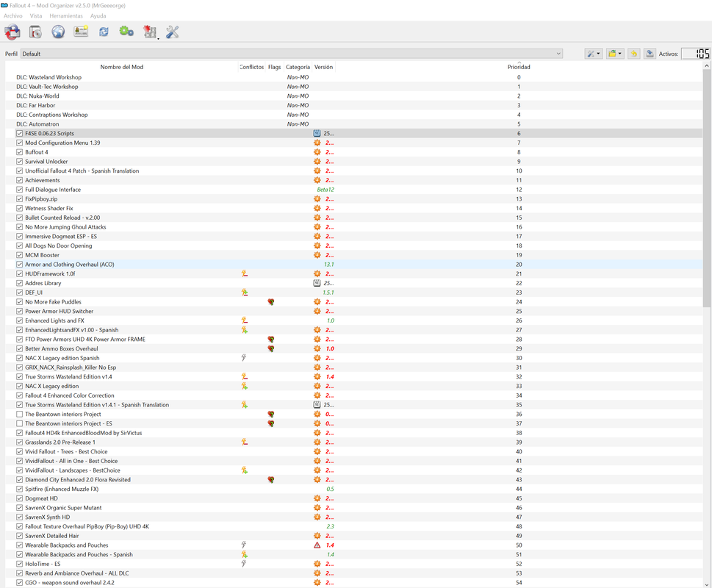712x588 pixels.
Task: Select Unofficial Fallout 4 Patch - Spanish Translation
Action: pos(353,171)
